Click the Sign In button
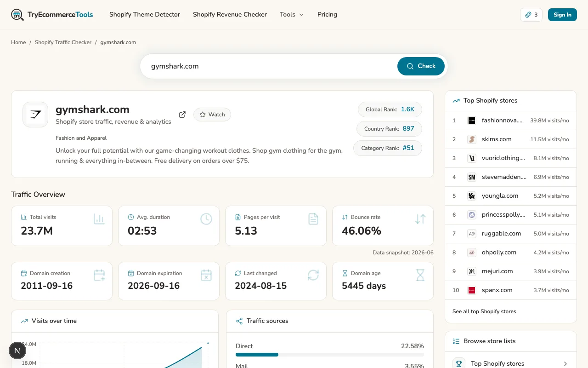The height and width of the screenshot is (368, 588). (x=562, y=15)
